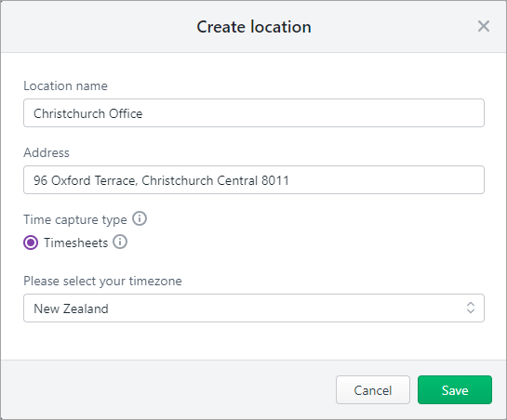
Task: Save the new location
Action: point(455,390)
